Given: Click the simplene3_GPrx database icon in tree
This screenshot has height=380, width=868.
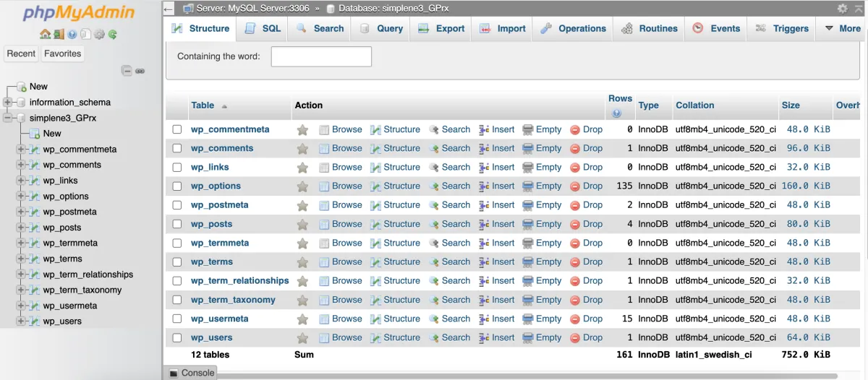Looking at the screenshot, I should coord(20,118).
